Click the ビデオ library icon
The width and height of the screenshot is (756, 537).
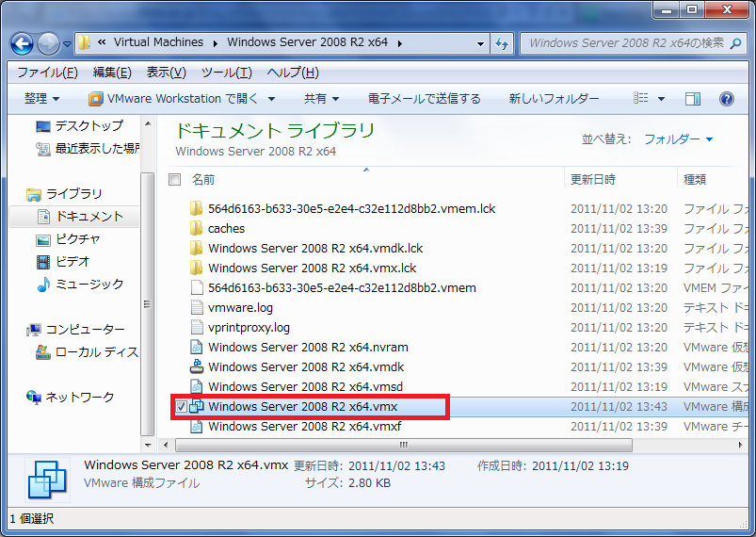(43, 262)
